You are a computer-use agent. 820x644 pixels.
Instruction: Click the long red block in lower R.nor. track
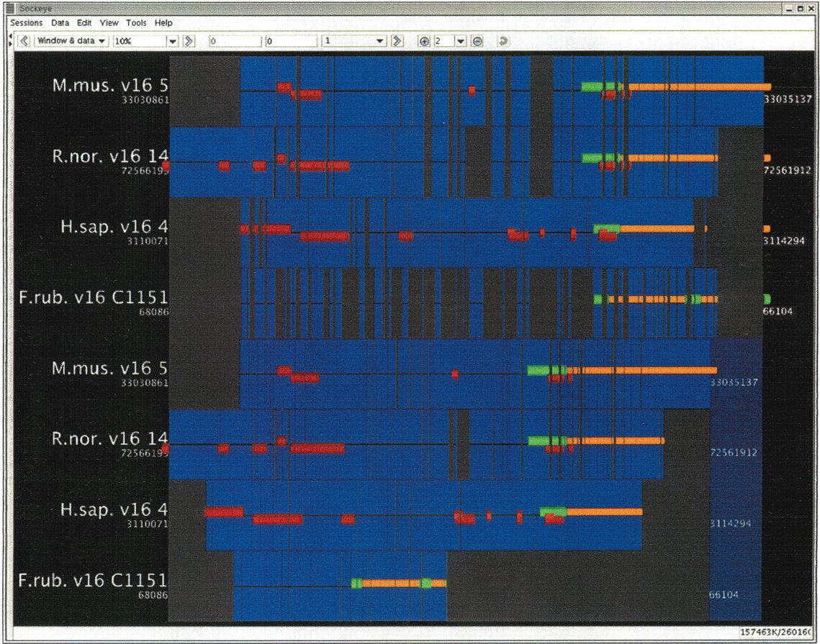(317, 448)
